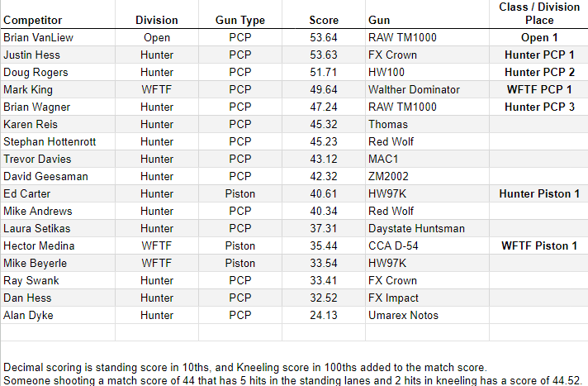Click the FX Impact gun cell
The width and height of the screenshot is (588, 386).
(428, 298)
